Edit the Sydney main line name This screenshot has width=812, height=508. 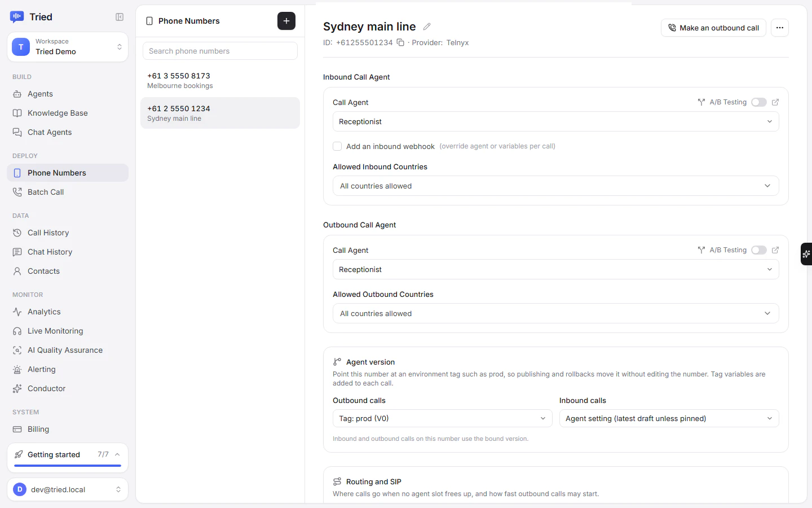click(x=427, y=27)
